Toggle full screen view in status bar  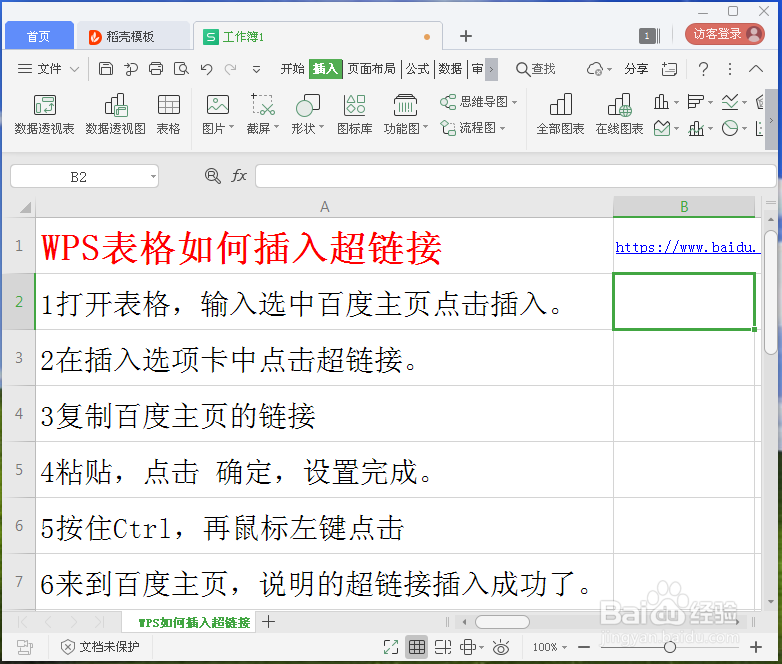tap(391, 647)
